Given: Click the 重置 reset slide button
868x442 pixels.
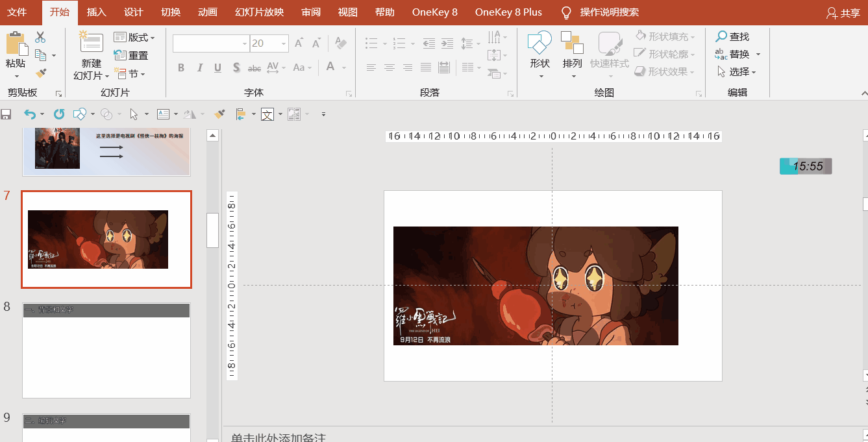Looking at the screenshot, I should point(131,56).
